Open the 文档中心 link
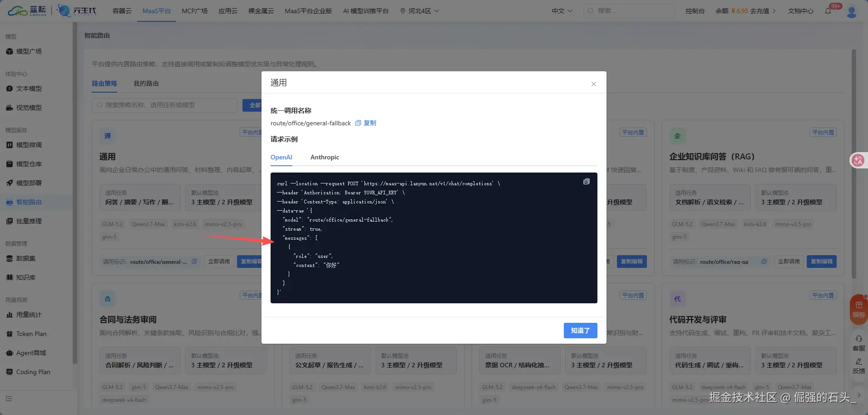This screenshot has width=868, height=415. tap(801, 11)
